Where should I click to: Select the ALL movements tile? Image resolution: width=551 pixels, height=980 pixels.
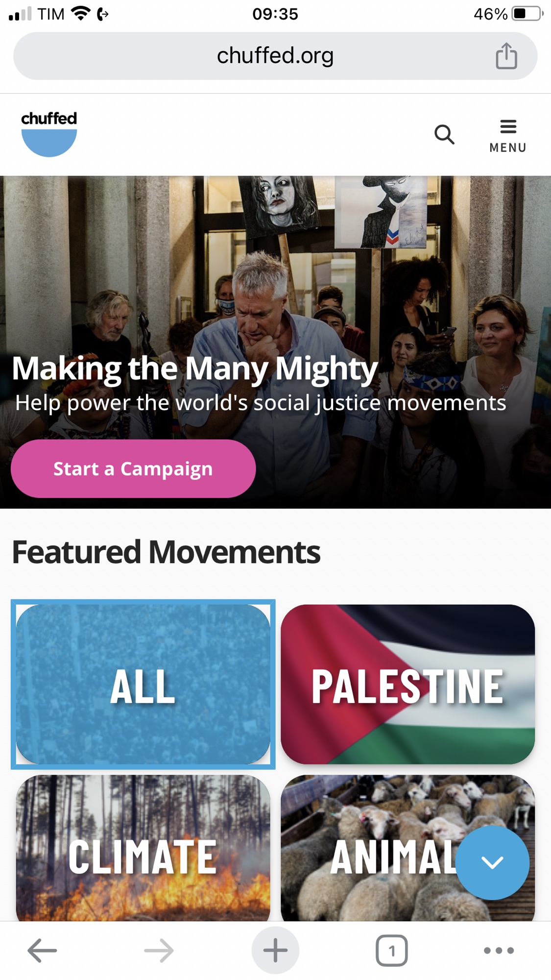coord(143,684)
